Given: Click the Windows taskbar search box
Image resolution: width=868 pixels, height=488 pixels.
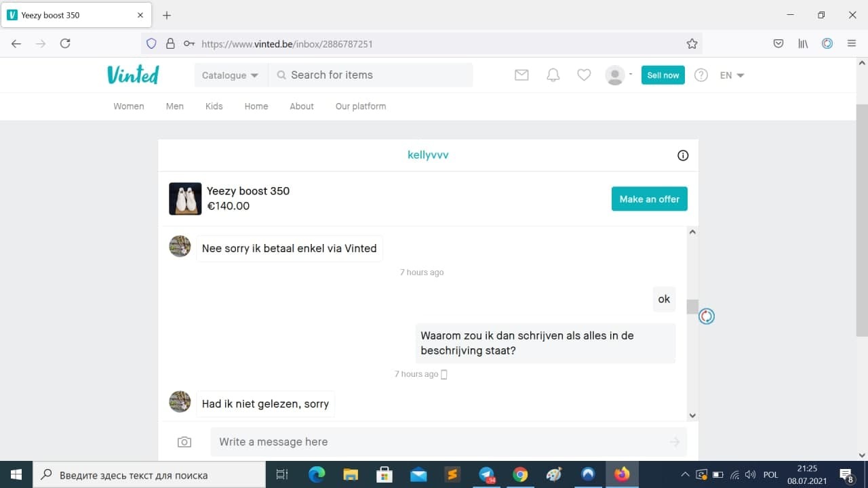Looking at the screenshot, I should click(149, 475).
